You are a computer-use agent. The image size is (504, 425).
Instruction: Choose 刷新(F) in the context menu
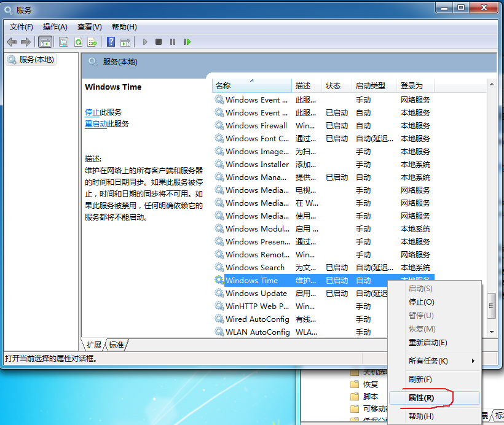coord(435,380)
